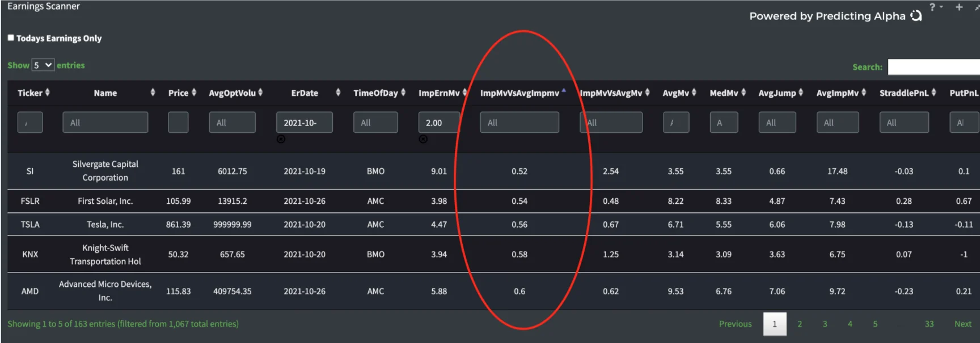The image size is (980, 343).
Task: Focus the AvgJump filter field
Action: 777,122
